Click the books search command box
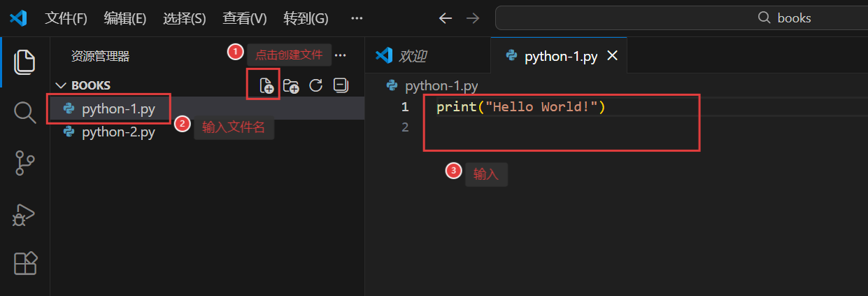This screenshot has height=296, width=868. coord(681,18)
